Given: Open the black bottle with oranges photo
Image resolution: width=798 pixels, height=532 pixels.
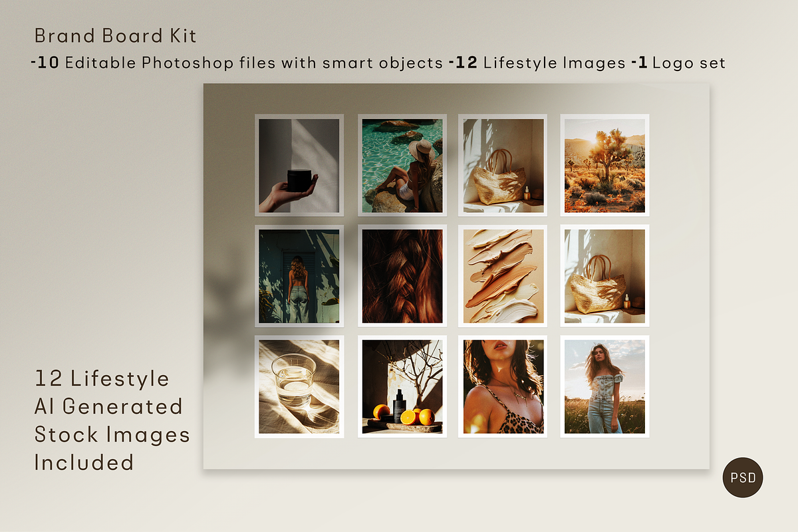Looking at the screenshot, I should coord(402,387).
